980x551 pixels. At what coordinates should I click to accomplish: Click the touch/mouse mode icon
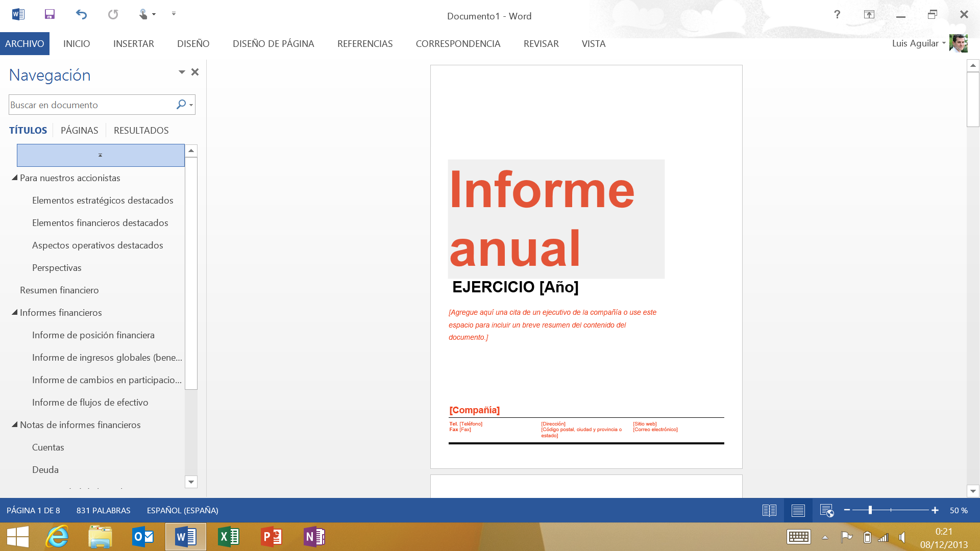point(143,14)
